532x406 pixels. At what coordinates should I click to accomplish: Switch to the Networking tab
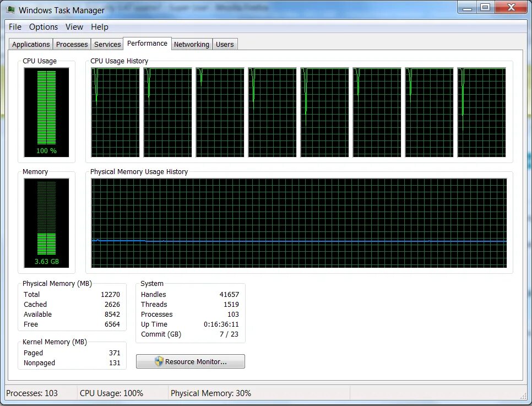point(192,44)
